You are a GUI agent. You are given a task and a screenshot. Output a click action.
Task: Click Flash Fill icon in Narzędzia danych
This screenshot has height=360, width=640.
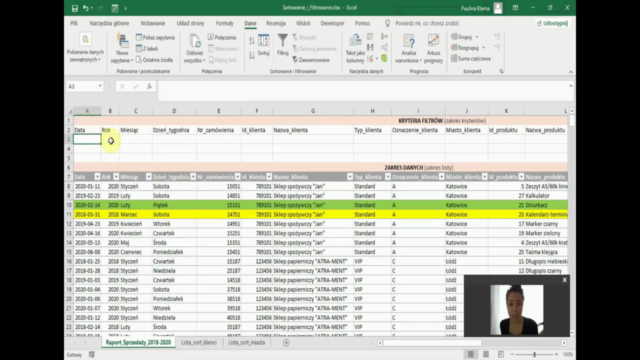point(370,37)
